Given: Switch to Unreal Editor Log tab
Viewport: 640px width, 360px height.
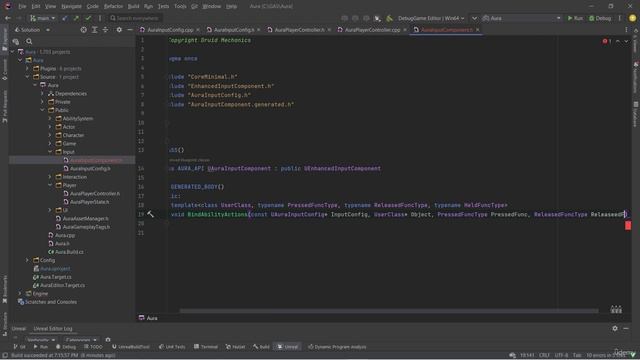Looking at the screenshot, I should [53, 329].
